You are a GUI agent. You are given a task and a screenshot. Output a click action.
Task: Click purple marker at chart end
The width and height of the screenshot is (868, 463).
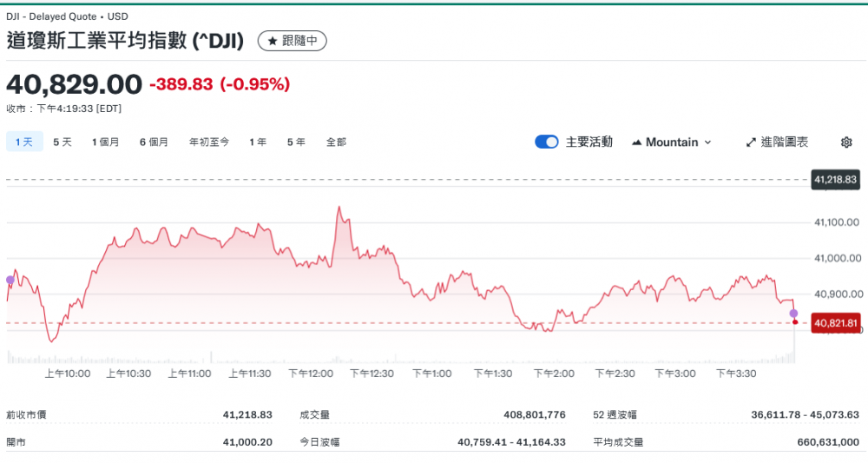point(793,313)
